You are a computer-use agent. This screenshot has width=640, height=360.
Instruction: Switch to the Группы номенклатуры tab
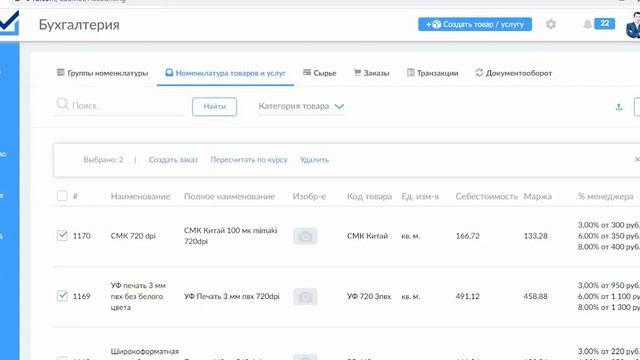coord(102,73)
